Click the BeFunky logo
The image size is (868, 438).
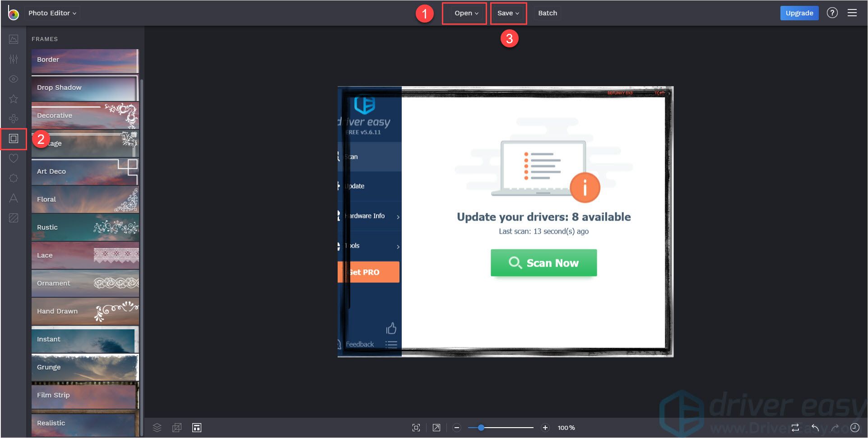point(13,13)
